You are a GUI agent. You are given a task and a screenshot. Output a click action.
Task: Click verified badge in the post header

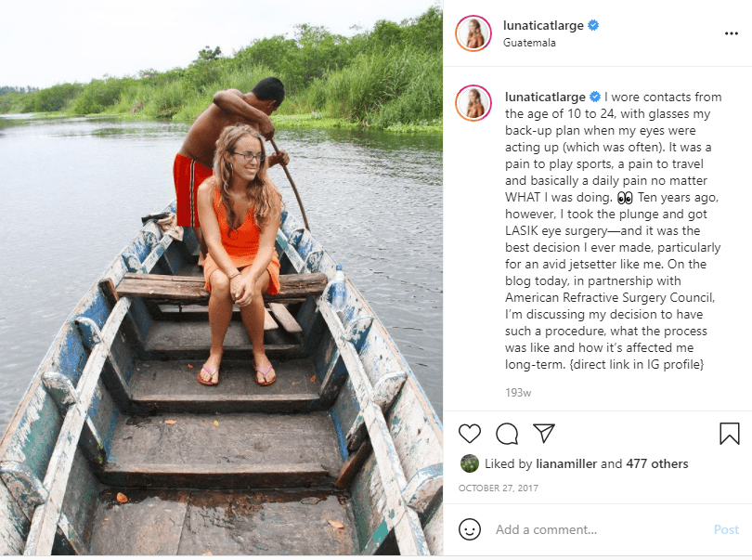pyautogui.click(x=593, y=25)
